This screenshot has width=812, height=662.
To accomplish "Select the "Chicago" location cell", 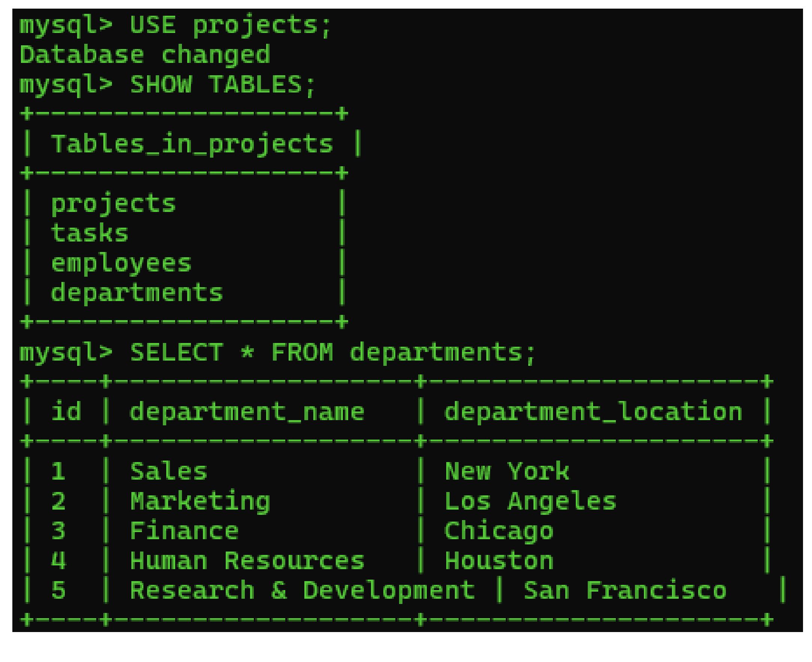I will coord(499,531).
